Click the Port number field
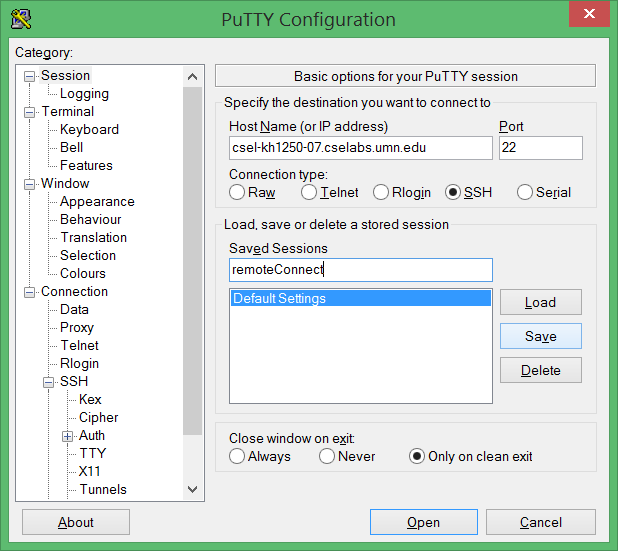The image size is (618, 551). pyautogui.click(x=541, y=148)
